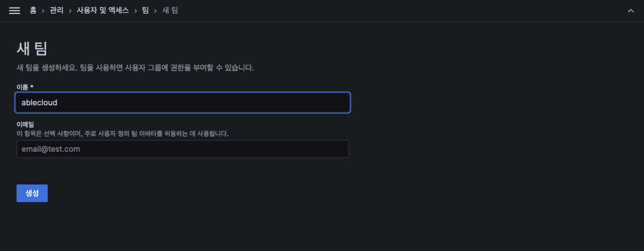Collapse the top bar with the chevron

pos(631,11)
